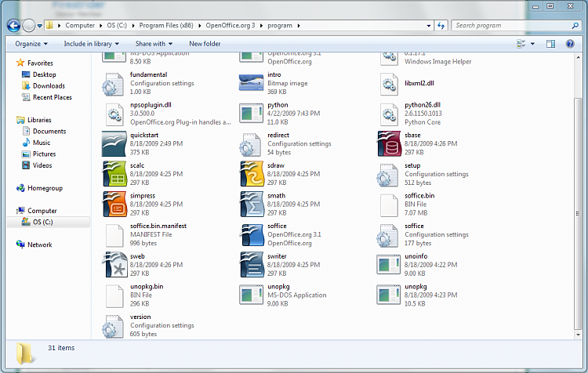Open Desktop in Favorites

click(x=44, y=74)
